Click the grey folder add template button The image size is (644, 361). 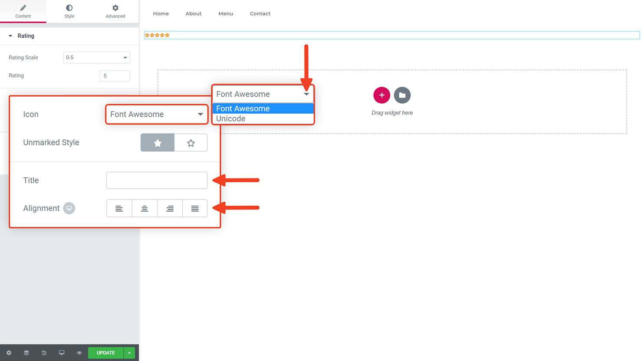click(x=402, y=95)
